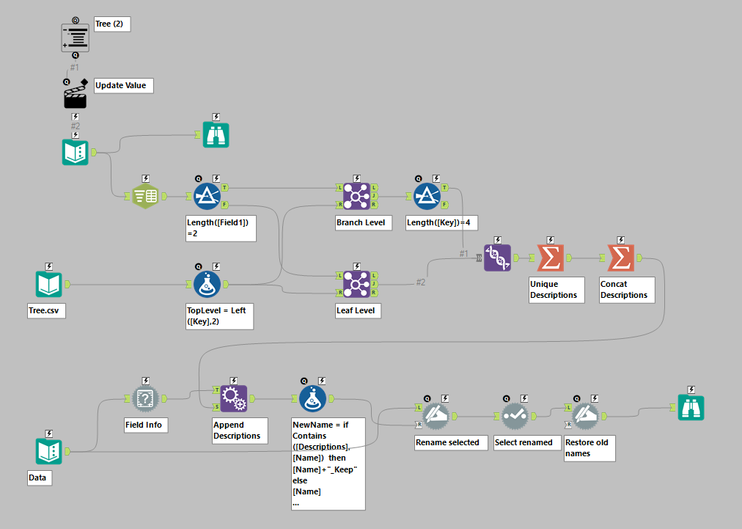Screen dimensions: 742x529
Task: Click the Update Value annotation label
Action: click(123, 86)
